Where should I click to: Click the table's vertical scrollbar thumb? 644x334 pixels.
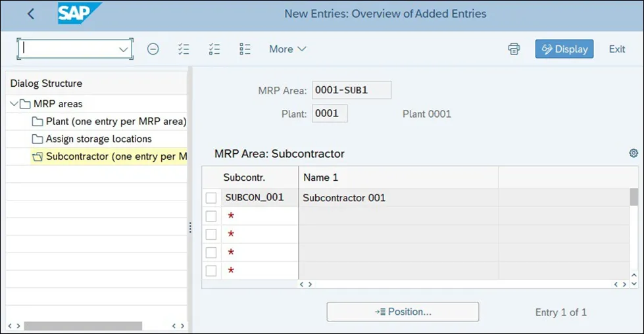click(x=633, y=197)
